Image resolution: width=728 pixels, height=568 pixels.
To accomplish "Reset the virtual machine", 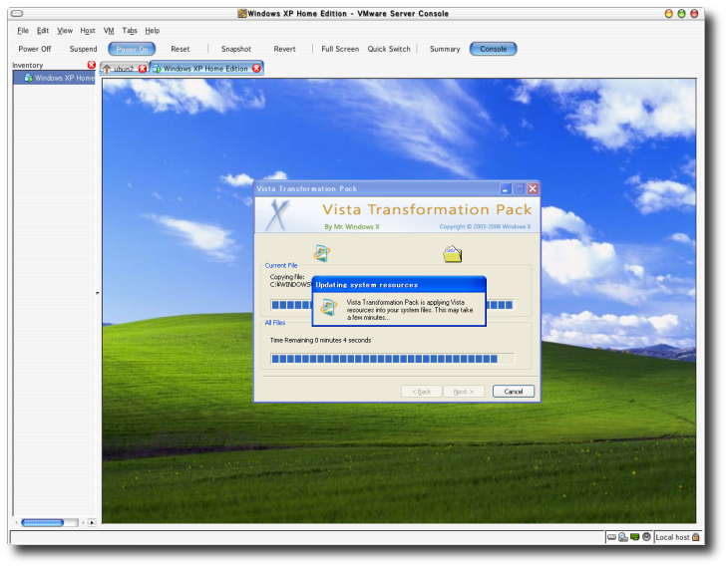I will pyautogui.click(x=181, y=49).
